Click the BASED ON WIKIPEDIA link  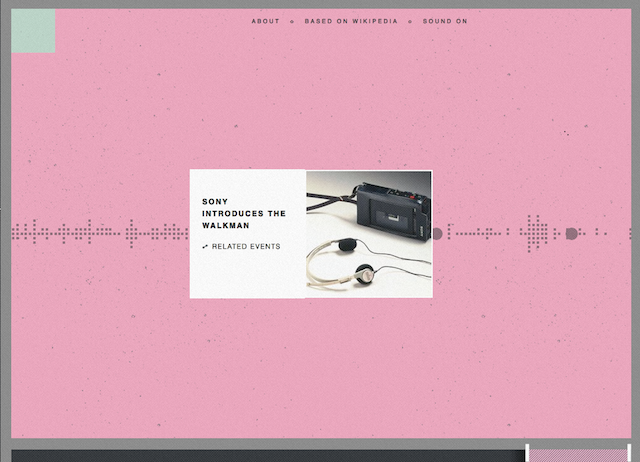[x=351, y=21]
